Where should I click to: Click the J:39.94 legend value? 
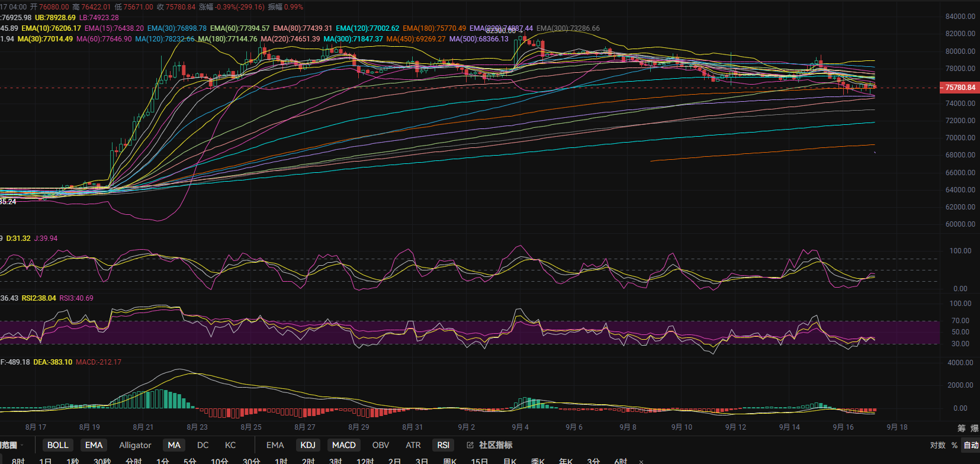(x=46, y=238)
